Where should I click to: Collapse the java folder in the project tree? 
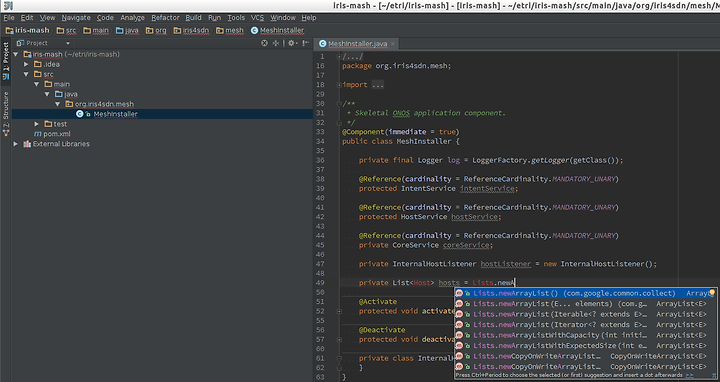pyautogui.click(x=47, y=94)
